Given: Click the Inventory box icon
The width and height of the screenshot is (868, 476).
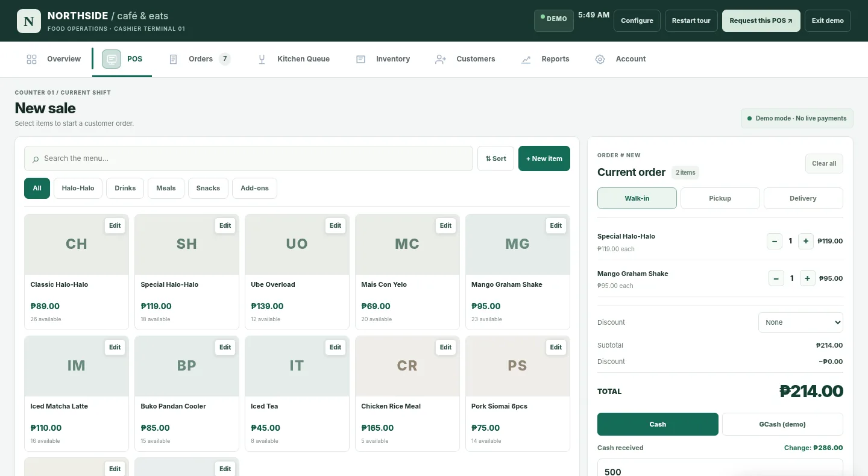Looking at the screenshot, I should 360,59.
